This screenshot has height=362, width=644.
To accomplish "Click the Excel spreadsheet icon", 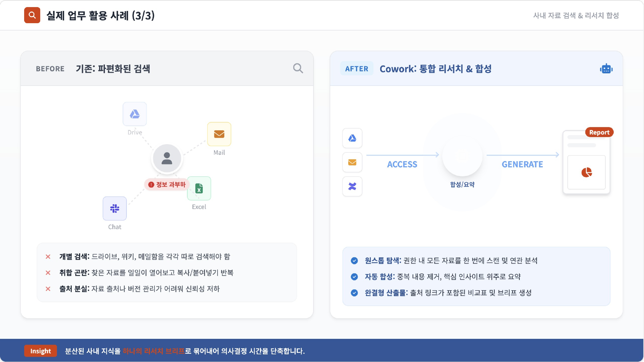I will [x=199, y=188].
